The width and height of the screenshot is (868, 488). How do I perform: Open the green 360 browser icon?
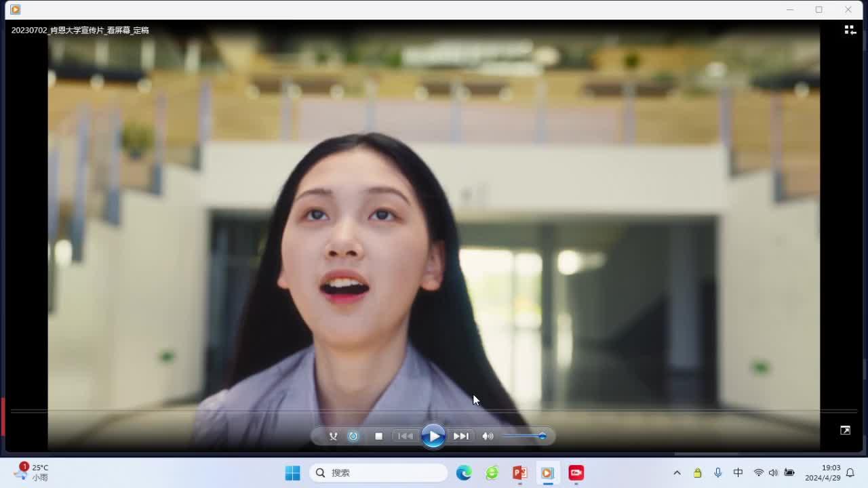click(492, 473)
